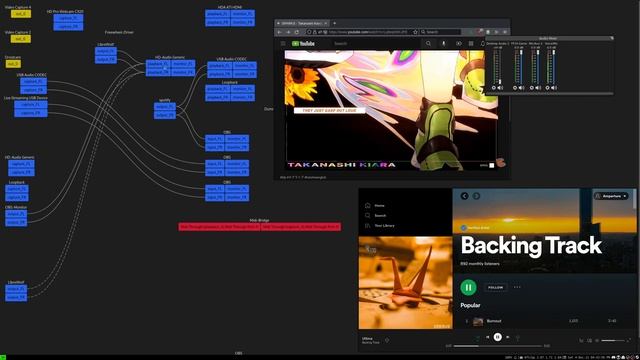Select the Midi-Bridge red Midi Through port
Viewport: 640px width, 360px height.
(219, 227)
